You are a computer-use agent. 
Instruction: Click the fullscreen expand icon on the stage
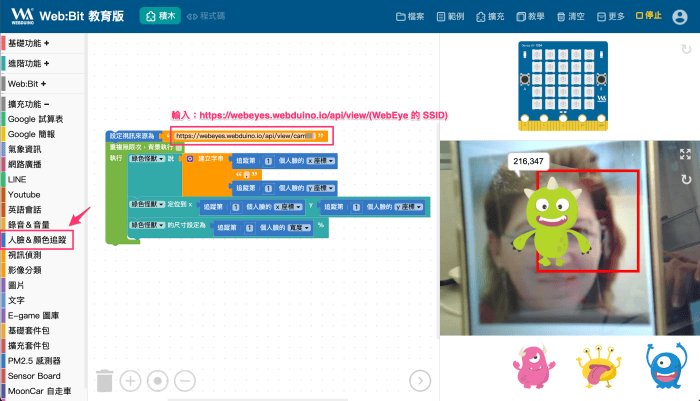[x=685, y=155]
